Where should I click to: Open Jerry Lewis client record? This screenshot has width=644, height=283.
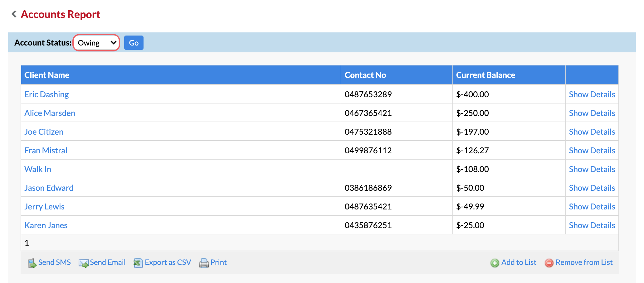(x=44, y=207)
